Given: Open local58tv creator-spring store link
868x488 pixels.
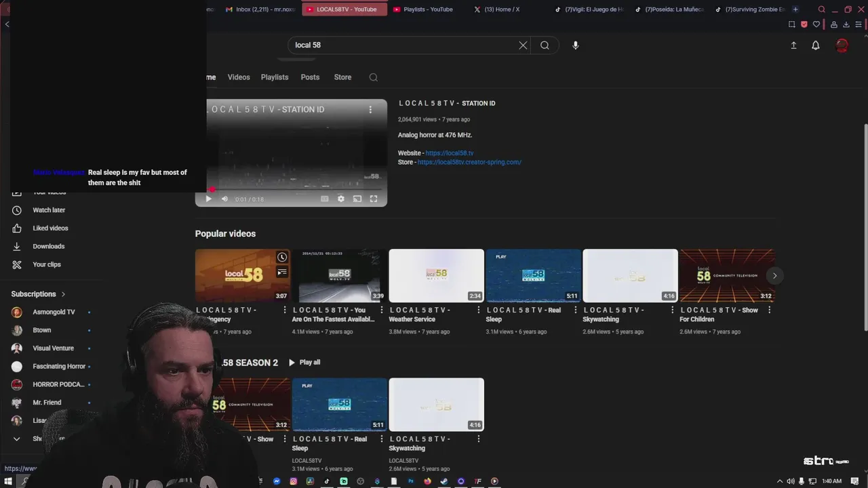Looking at the screenshot, I should [x=469, y=162].
